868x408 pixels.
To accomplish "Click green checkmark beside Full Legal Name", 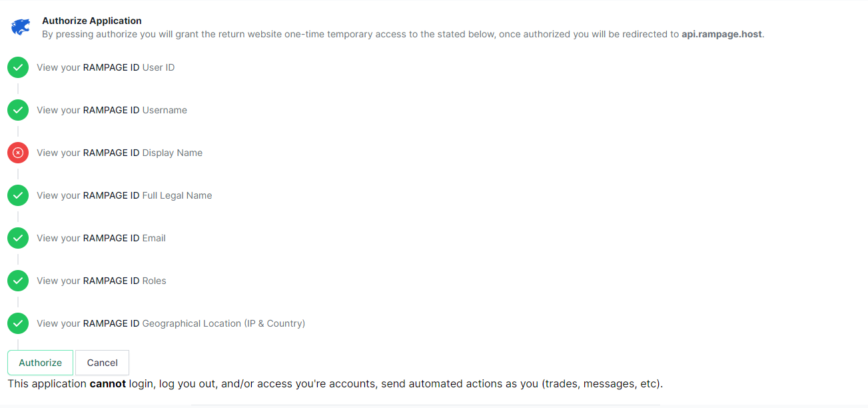I will tap(18, 195).
